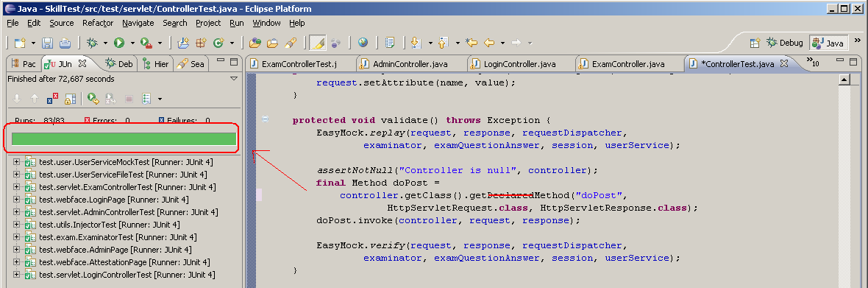The height and width of the screenshot is (288, 868).
Task: Open the Test Run History dropdown arrow
Action: click(160, 99)
